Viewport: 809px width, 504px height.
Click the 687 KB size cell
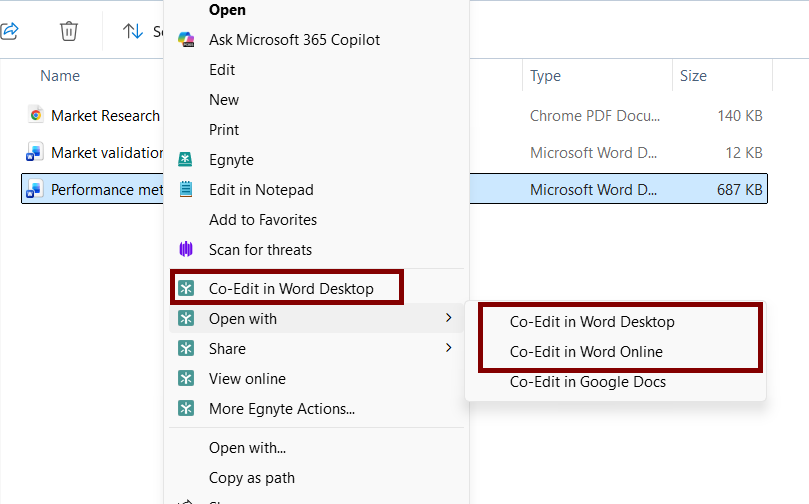pos(739,190)
